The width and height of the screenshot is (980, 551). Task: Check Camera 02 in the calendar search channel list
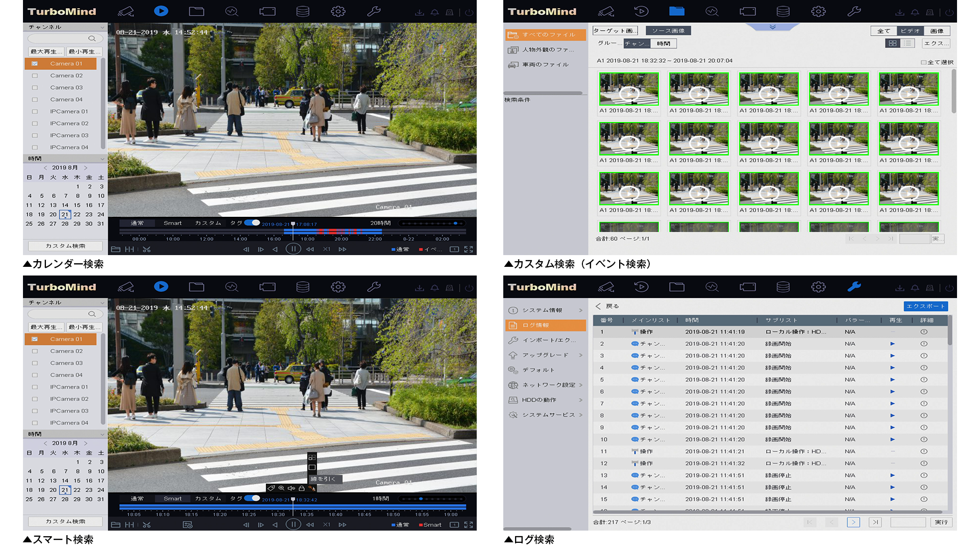(35, 76)
